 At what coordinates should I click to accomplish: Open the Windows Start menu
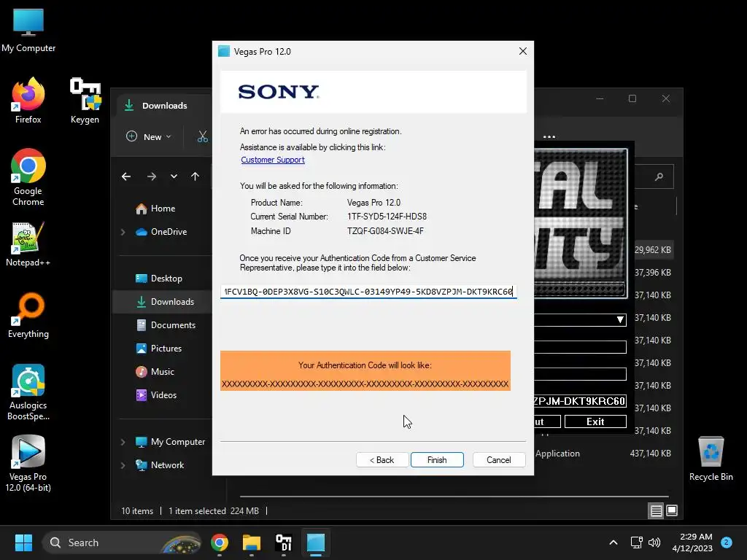23,542
